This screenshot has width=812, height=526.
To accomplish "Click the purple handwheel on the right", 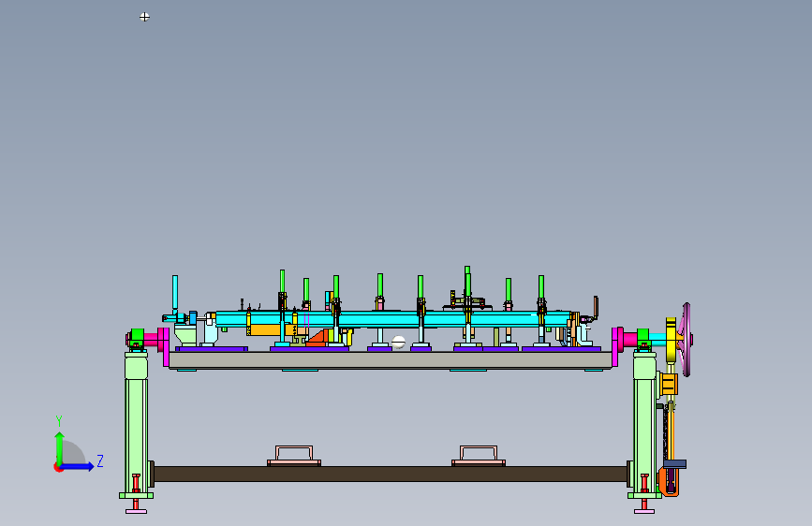I will (x=687, y=340).
